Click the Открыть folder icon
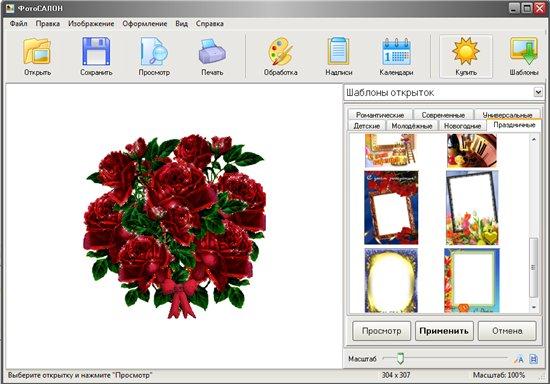The width and height of the screenshot is (550, 384). (x=37, y=51)
